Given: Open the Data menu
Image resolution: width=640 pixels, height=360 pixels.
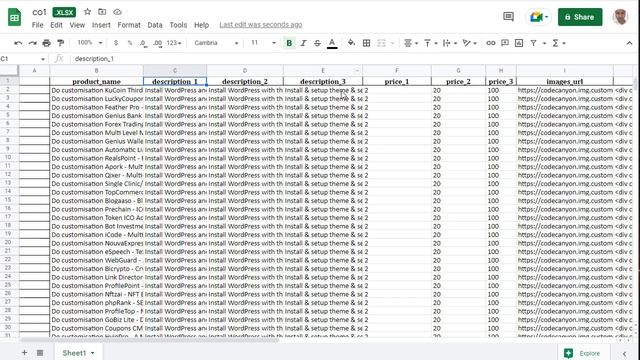Looking at the screenshot, I should pos(155,25).
